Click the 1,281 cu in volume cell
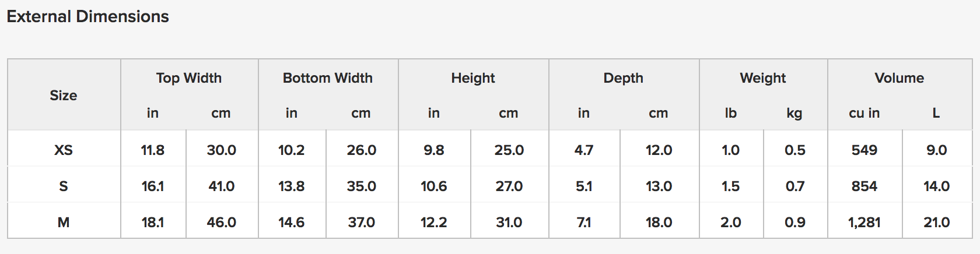 tap(864, 223)
